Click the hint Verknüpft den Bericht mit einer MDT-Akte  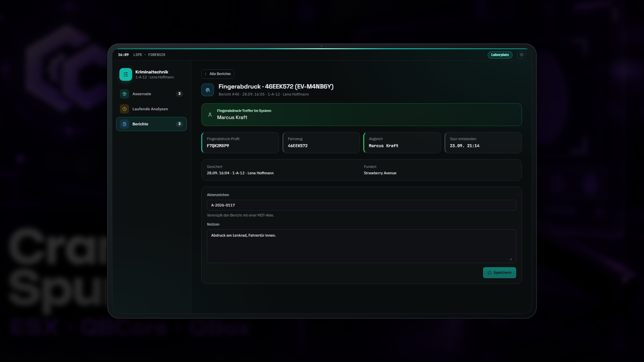pos(240,216)
